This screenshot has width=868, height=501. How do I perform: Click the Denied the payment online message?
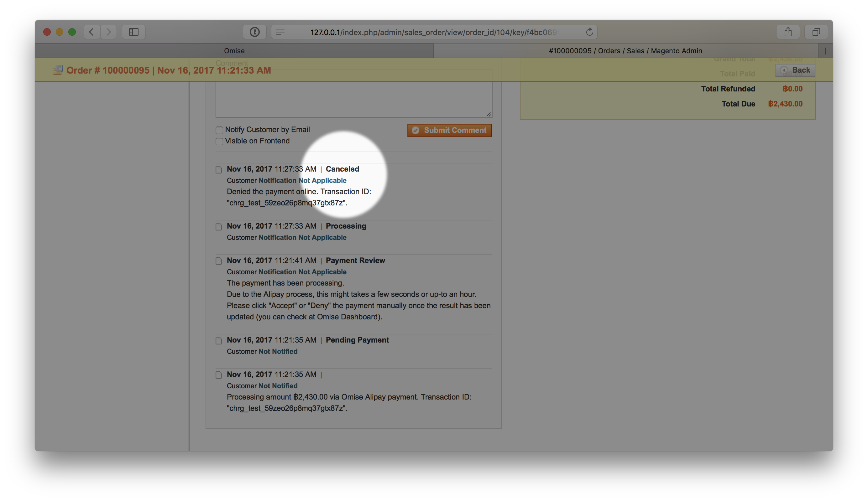299,197
